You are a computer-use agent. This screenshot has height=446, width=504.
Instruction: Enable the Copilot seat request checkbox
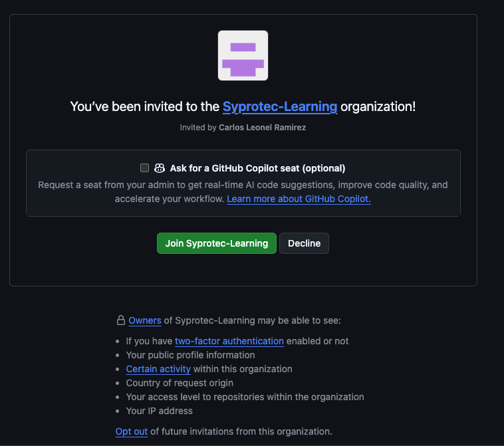click(145, 167)
